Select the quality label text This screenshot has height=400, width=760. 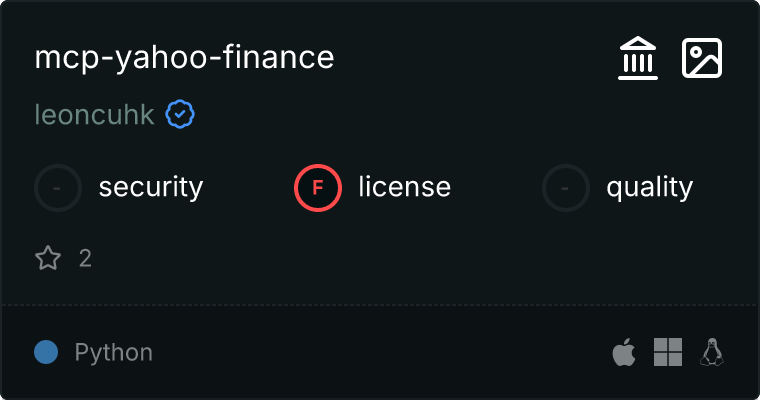pos(649,187)
